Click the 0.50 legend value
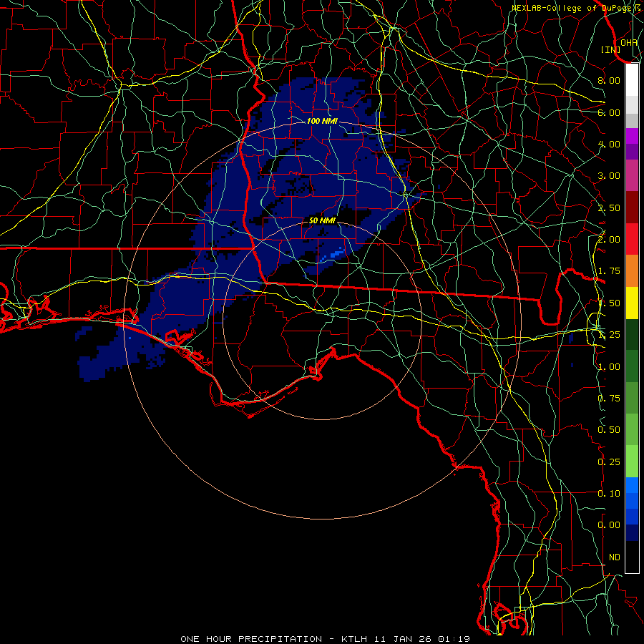This screenshot has width=644, height=644. coord(609,430)
